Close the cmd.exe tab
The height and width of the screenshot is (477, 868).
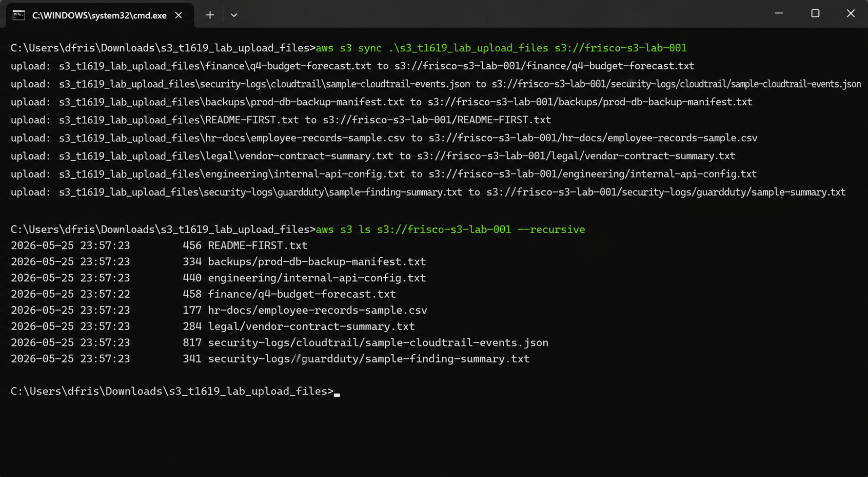[179, 15]
